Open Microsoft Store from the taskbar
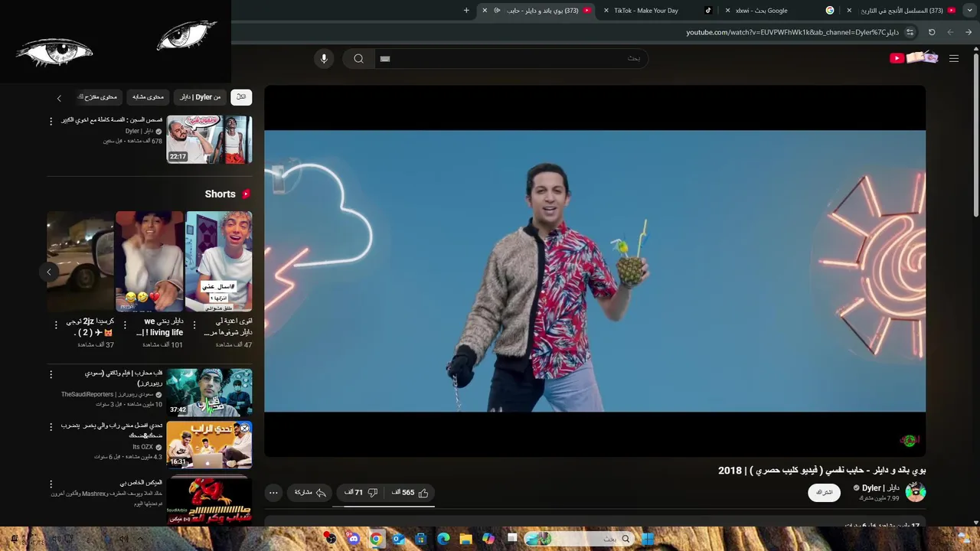This screenshot has height=551, width=980. 420,539
